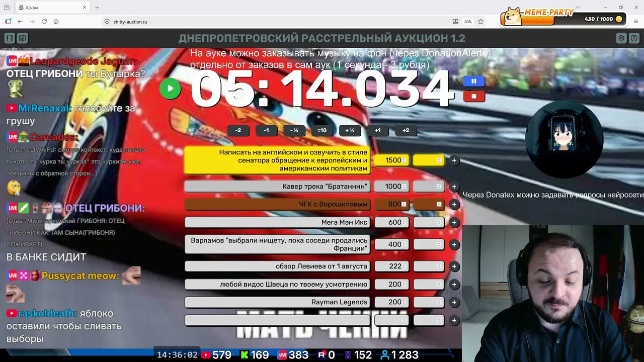Add bid to the Варламов lot plus icon

pos(454,244)
